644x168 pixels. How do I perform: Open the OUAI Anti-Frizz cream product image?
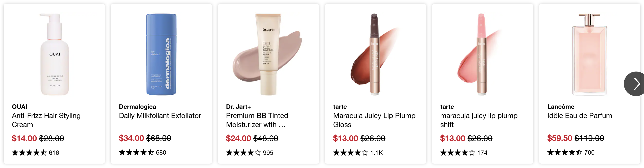pyautogui.click(x=54, y=54)
